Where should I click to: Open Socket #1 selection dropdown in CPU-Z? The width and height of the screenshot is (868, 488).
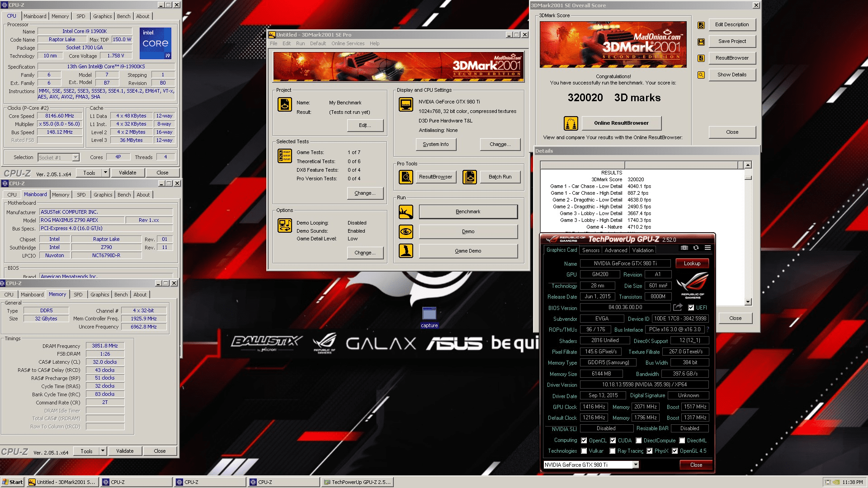click(x=75, y=158)
